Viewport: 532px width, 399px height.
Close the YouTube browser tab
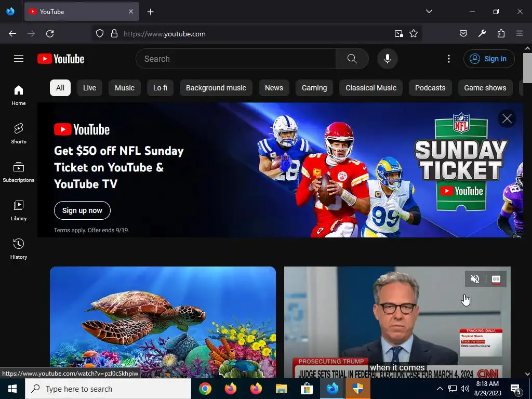pos(131,11)
